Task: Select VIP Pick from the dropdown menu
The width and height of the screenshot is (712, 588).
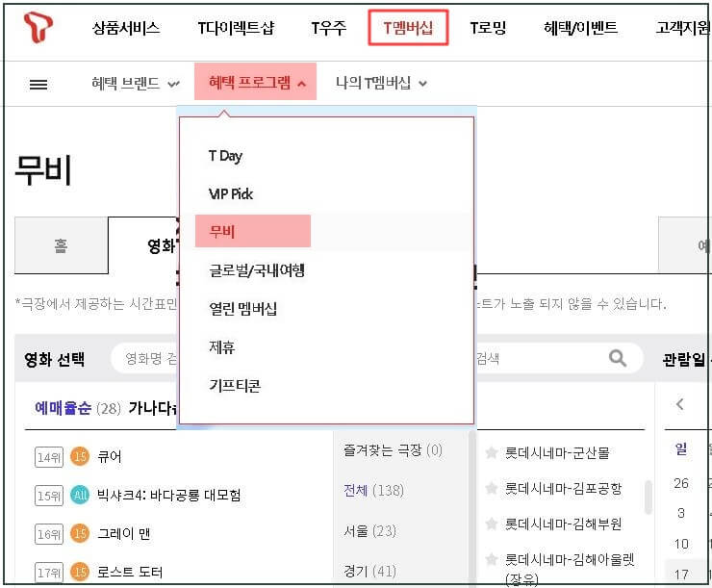Action: [x=231, y=193]
